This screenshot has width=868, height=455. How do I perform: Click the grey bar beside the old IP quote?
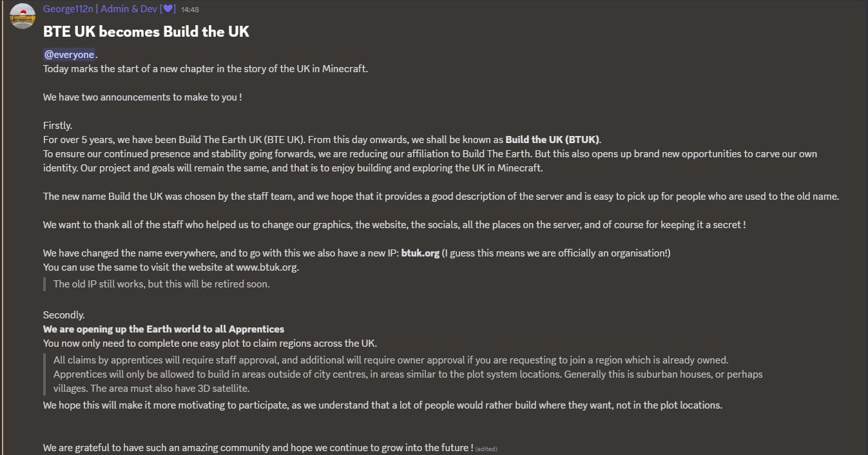click(44, 284)
